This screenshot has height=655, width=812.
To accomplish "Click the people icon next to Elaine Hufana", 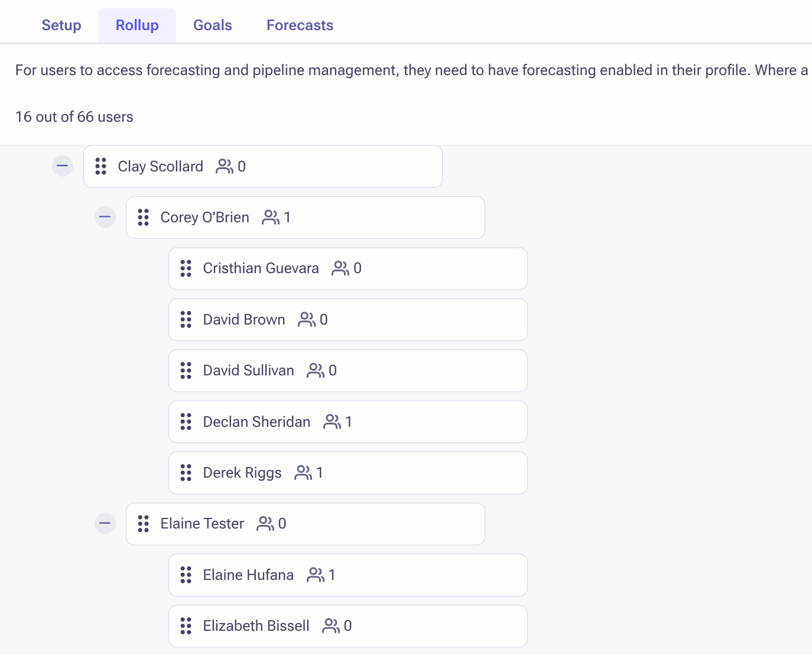I will 316,575.
